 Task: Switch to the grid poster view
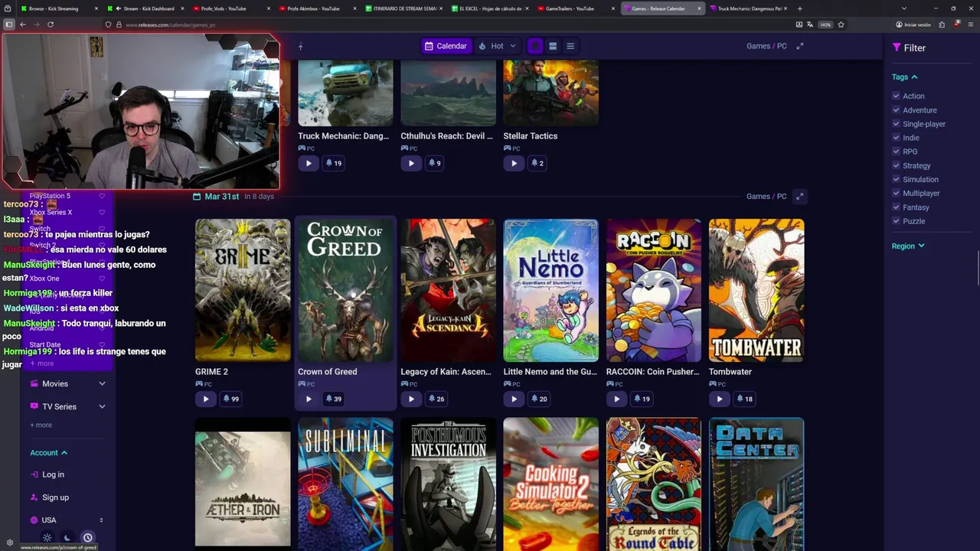535,46
